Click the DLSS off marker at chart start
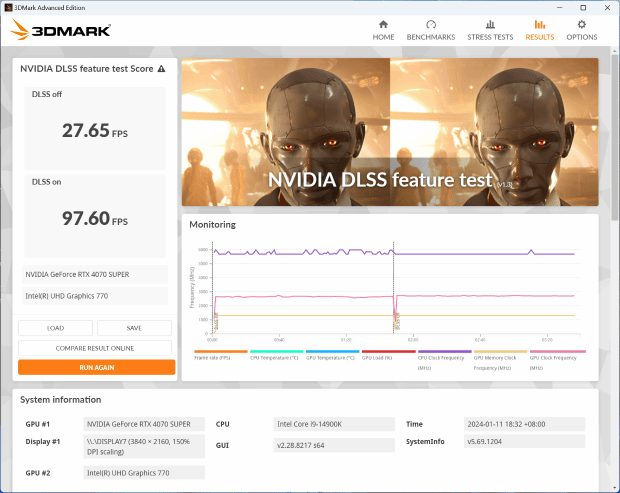 click(x=216, y=321)
